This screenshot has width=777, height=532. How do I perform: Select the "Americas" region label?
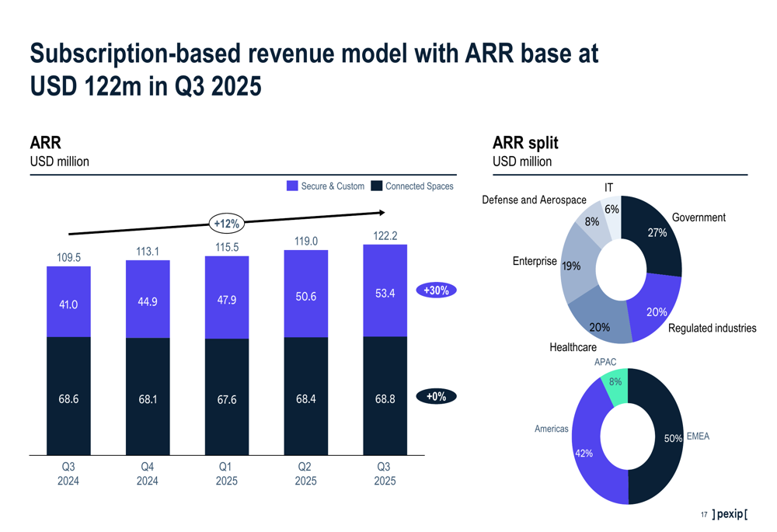551,429
